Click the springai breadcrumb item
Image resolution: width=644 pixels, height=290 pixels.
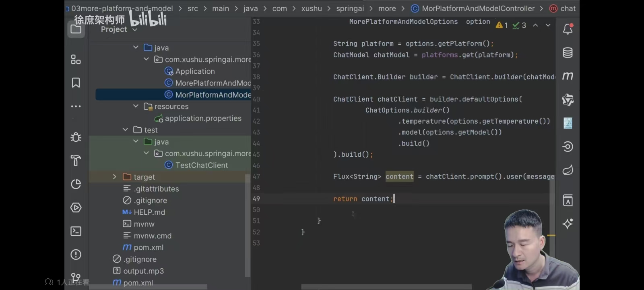click(350, 8)
